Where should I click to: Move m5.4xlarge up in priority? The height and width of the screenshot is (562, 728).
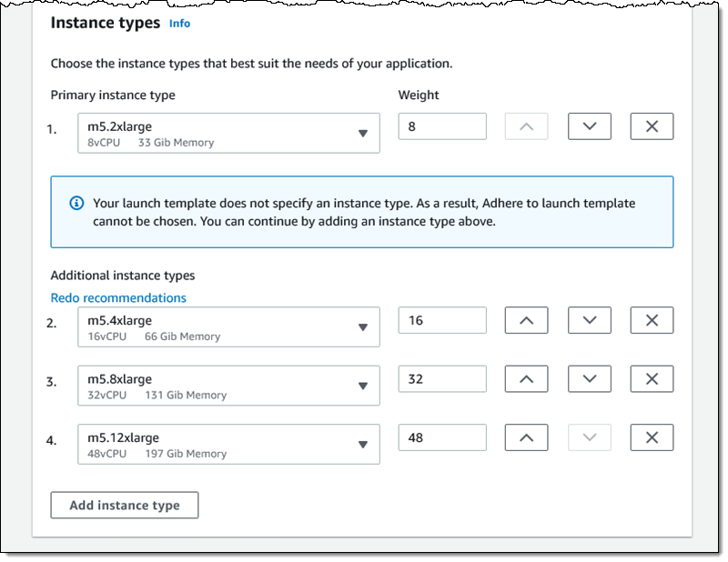tap(526, 320)
